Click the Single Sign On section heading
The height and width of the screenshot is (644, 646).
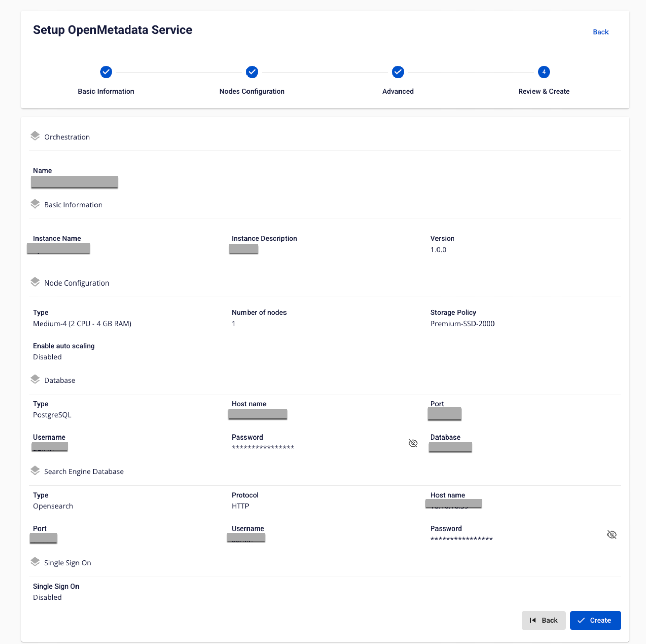pos(68,563)
